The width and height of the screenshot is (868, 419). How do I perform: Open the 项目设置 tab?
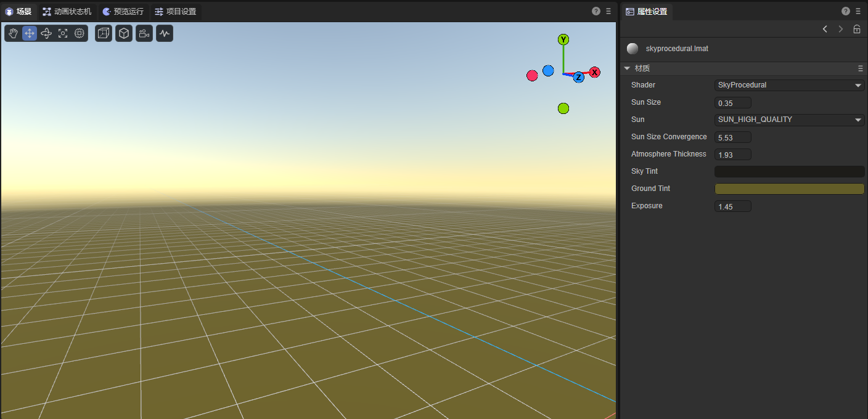click(176, 12)
